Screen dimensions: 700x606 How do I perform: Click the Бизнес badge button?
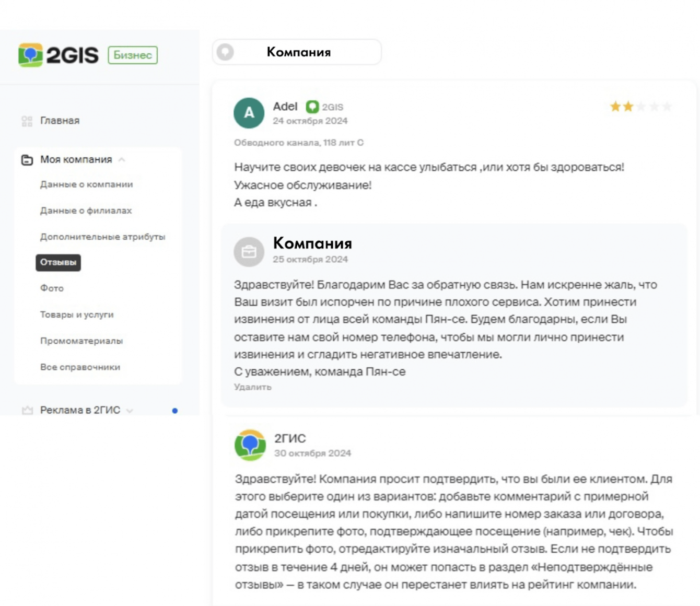tap(133, 55)
